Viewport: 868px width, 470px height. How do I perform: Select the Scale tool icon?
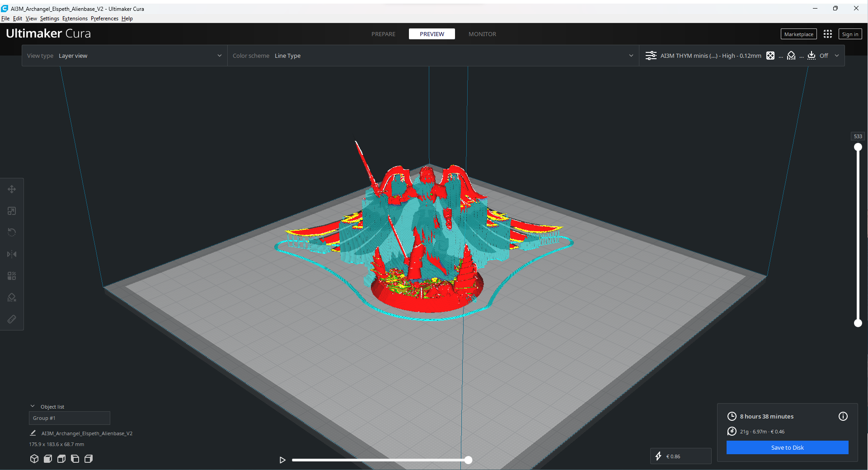(12, 211)
